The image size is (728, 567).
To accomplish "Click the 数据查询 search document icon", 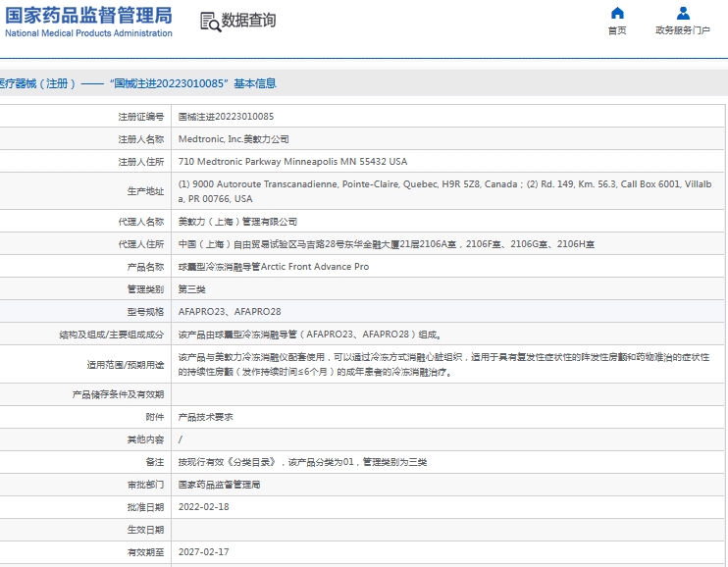I will (x=210, y=22).
